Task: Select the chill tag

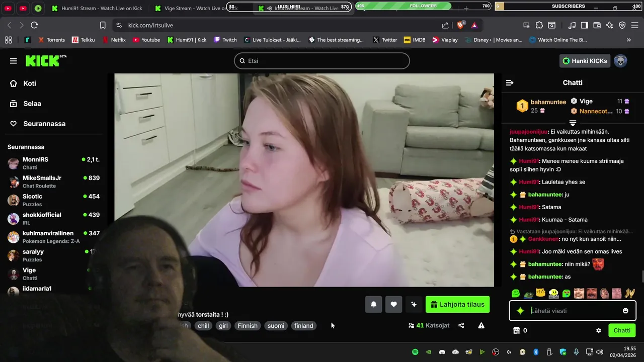Action: [203, 326]
